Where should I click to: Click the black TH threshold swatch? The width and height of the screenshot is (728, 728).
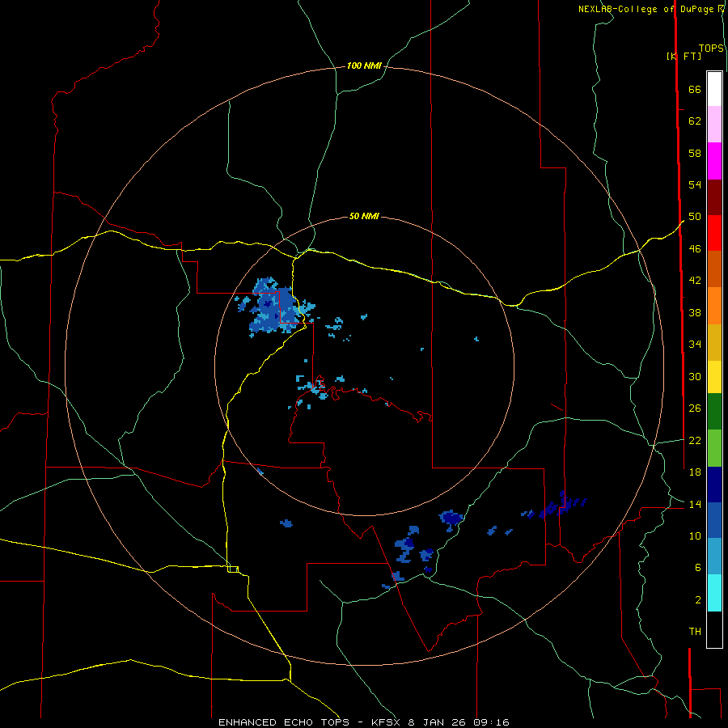click(x=714, y=629)
